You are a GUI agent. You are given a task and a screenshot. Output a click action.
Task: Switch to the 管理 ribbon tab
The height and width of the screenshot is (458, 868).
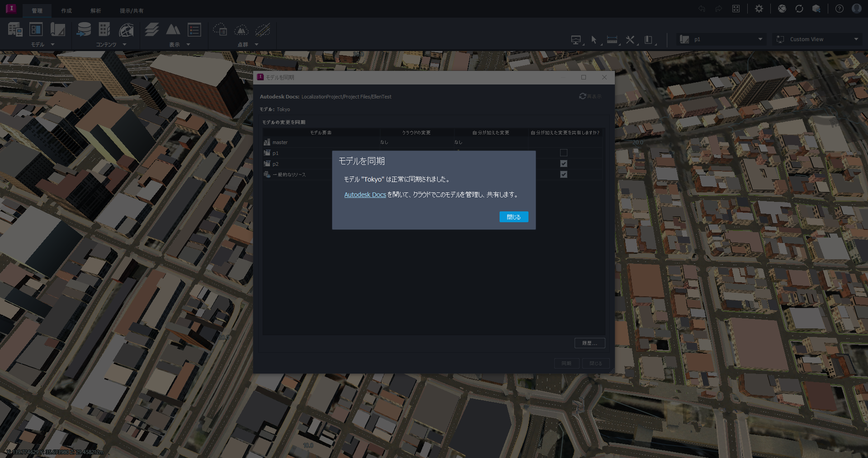tap(37, 11)
